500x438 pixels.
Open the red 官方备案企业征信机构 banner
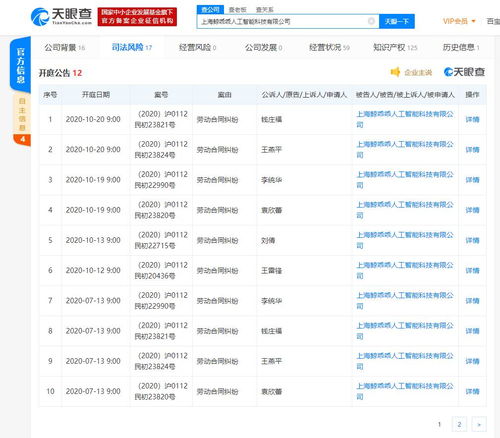click(x=137, y=17)
